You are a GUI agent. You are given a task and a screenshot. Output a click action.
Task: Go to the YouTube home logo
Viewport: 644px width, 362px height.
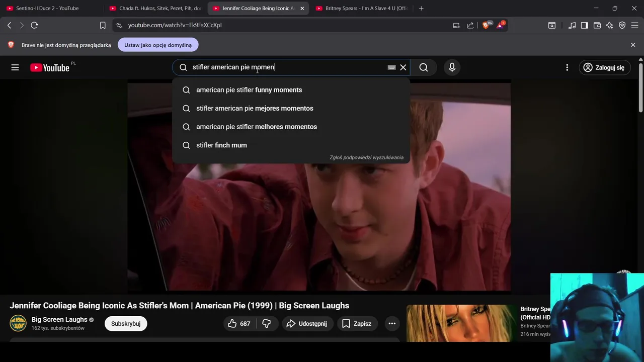click(x=50, y=67)
